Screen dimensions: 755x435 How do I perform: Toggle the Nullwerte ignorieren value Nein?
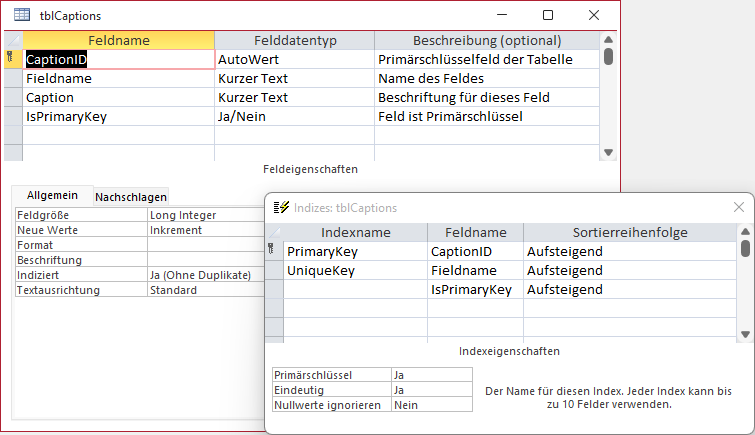click(432, 405)
